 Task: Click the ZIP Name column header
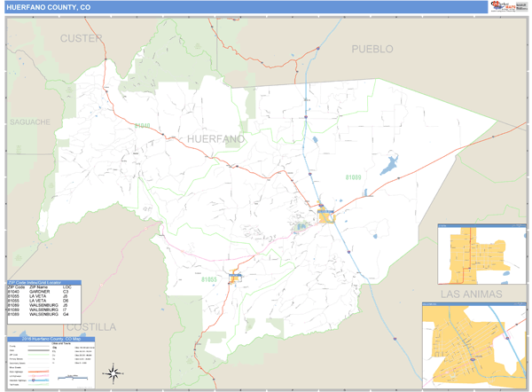38,287
